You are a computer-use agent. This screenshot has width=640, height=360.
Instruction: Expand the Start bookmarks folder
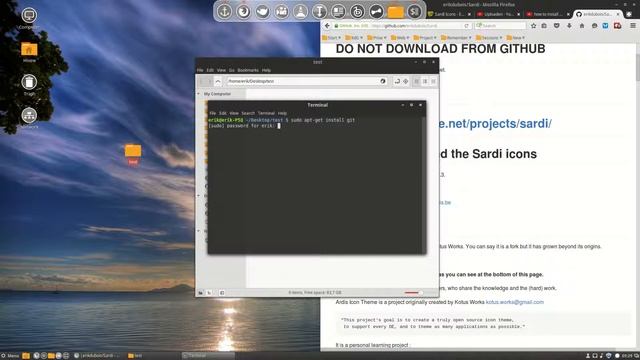tap(331, 38)
